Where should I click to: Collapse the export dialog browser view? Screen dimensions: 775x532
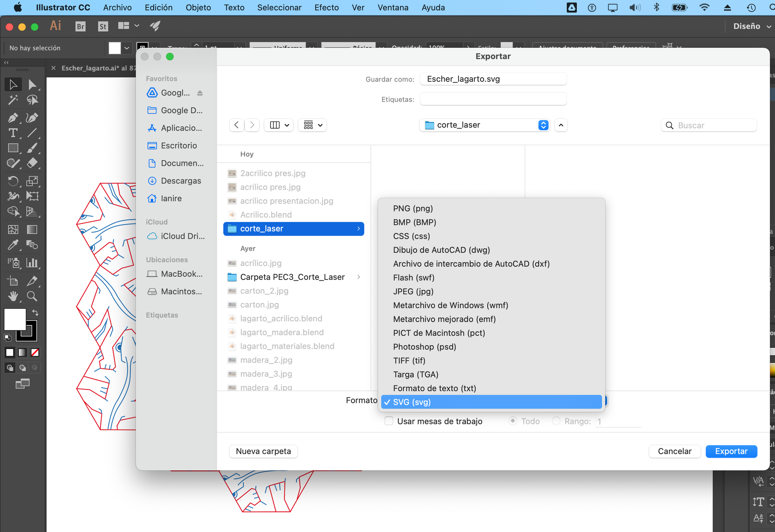coord(561,125)
